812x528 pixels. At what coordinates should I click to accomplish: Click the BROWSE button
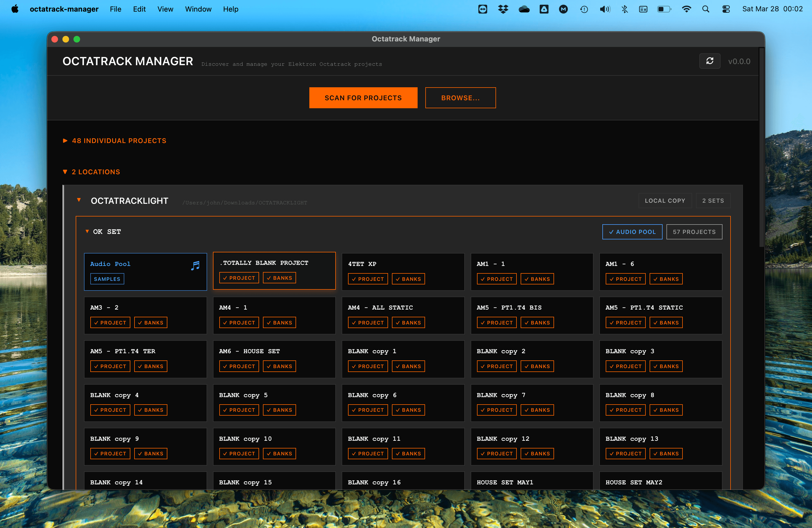(x=460, y=97)
